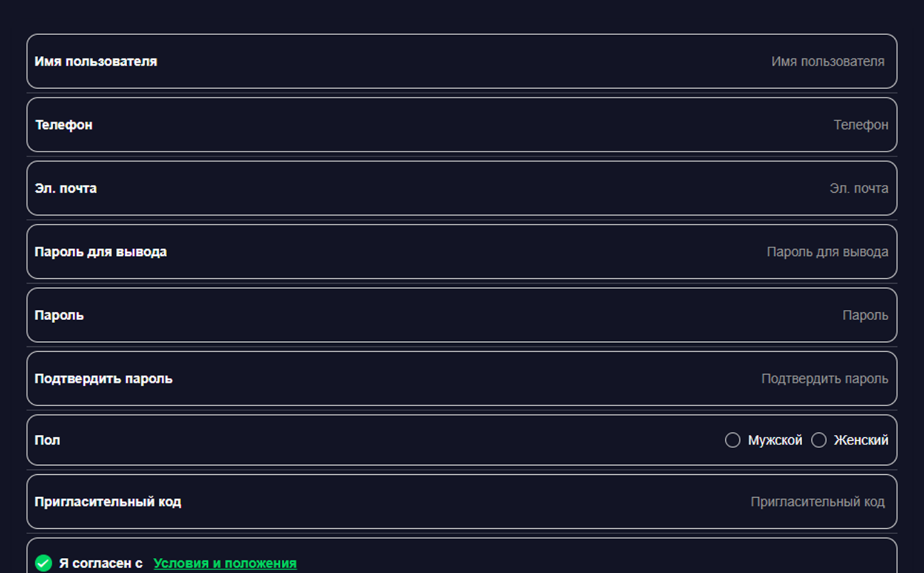Select the Женский radio button

coord(819,440)
